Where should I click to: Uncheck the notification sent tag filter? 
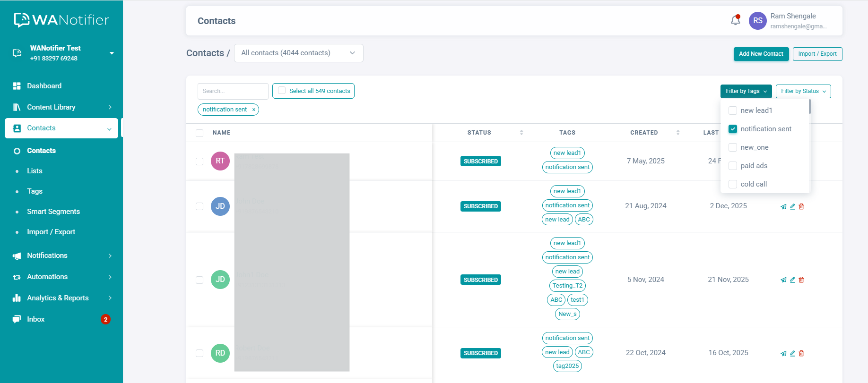coord(733,129)
